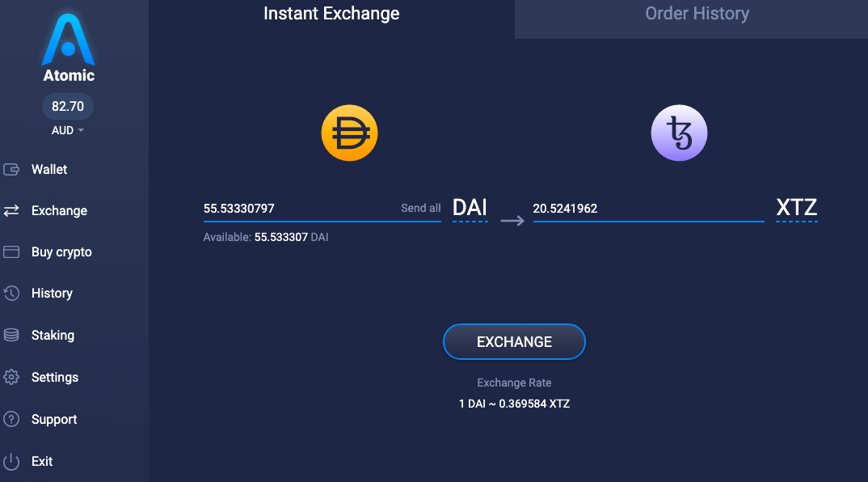The height and width of the screenshot is (482, 868).
Task: Open the Support menu item
Action: point(54,420)
